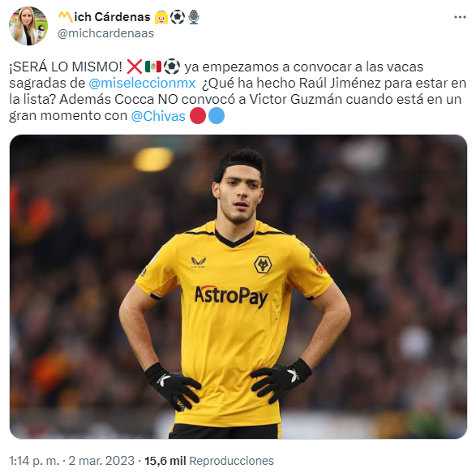
Task: Click the soccer ball emoji in tweet text
Action: click(x=172, y=67)
